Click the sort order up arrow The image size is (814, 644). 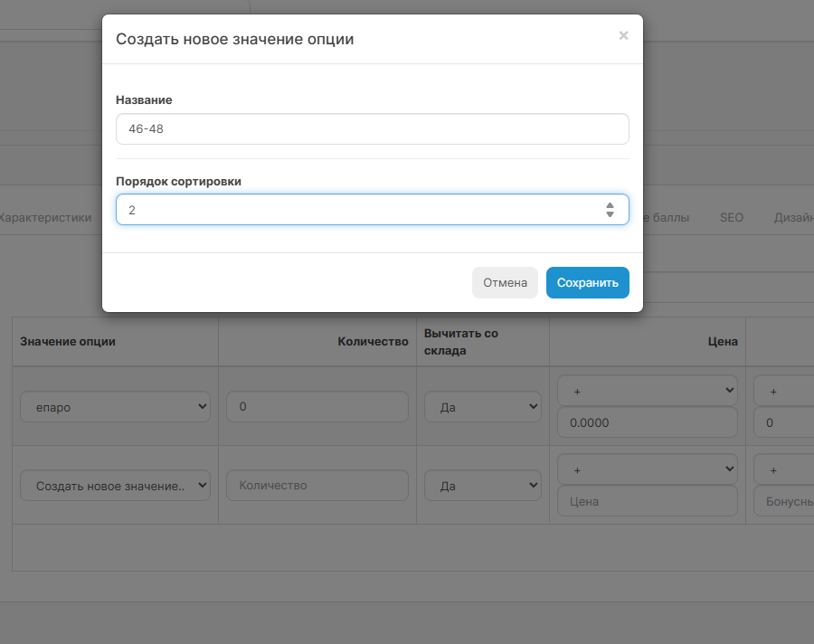click(x=610, y=205)
